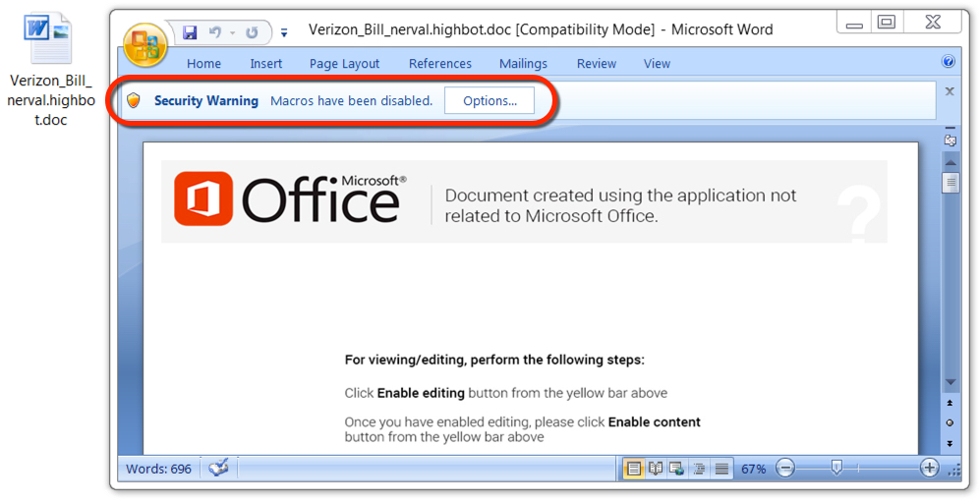Save the document with the floppy icon

point(190,31)
